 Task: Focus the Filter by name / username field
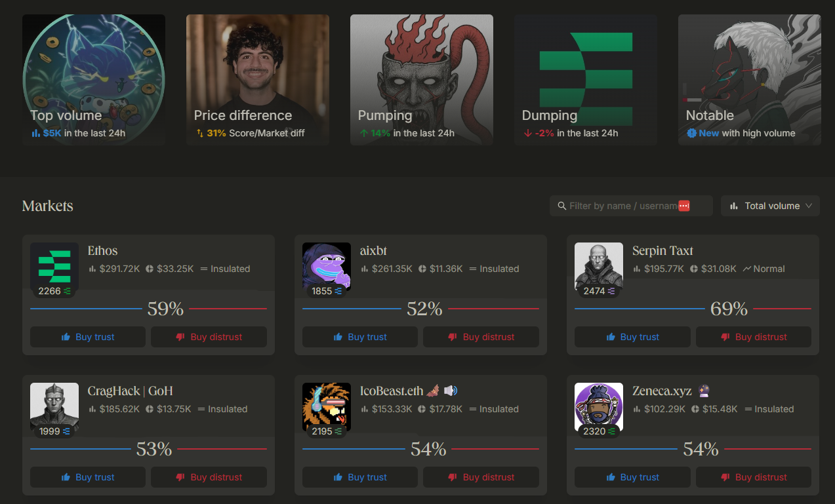pos(631,206)
